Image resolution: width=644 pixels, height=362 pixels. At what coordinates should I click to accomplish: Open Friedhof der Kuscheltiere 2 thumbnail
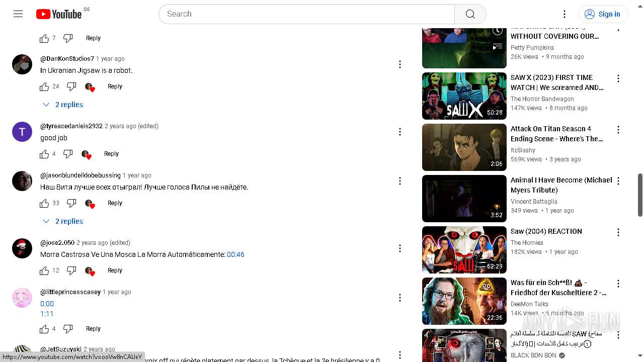tap(464, 301)
